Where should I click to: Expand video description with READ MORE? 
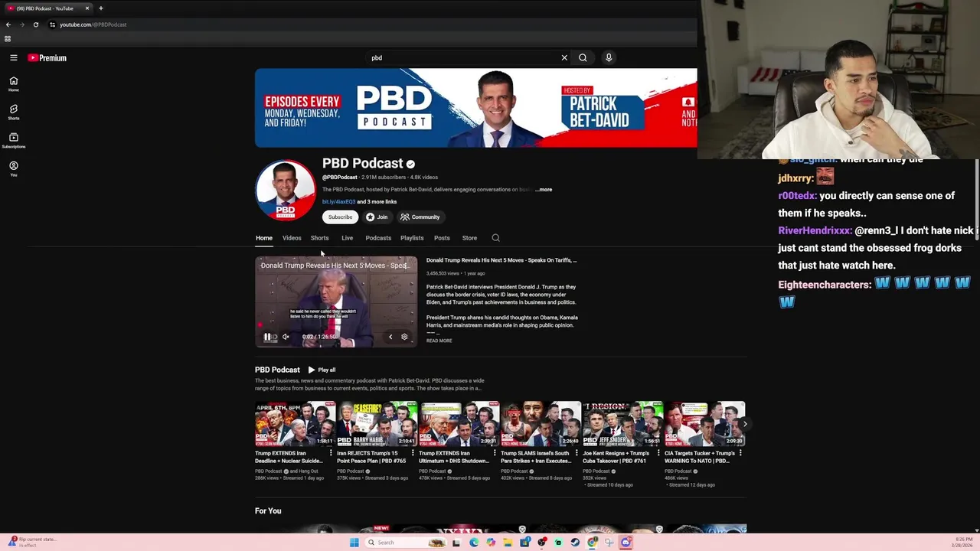[439, 341]
